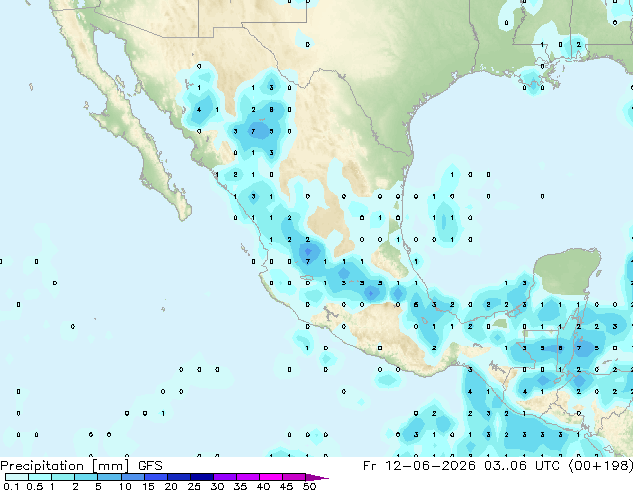
Task: Click the '25' legend scale label
Action: (194, 486)
